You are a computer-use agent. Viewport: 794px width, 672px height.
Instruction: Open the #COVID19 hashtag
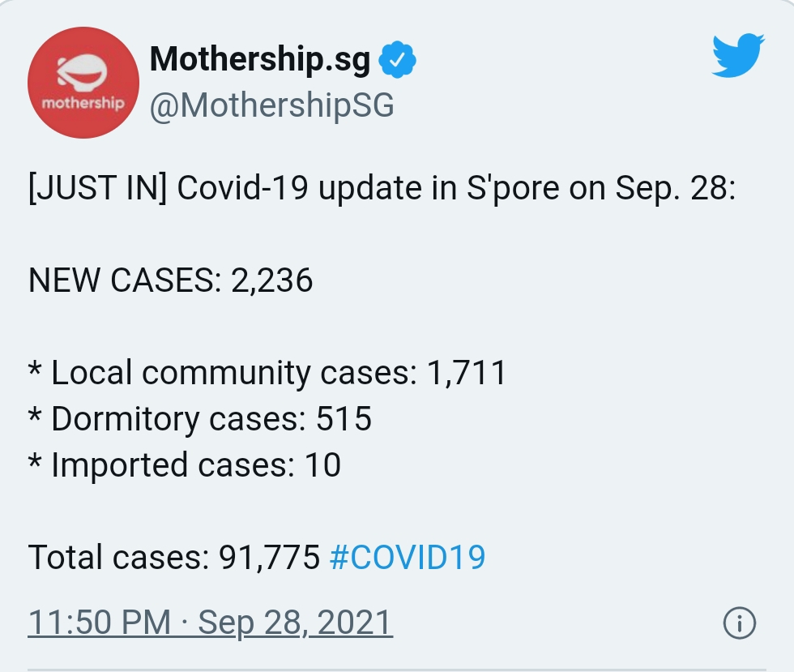coord(408,557)
